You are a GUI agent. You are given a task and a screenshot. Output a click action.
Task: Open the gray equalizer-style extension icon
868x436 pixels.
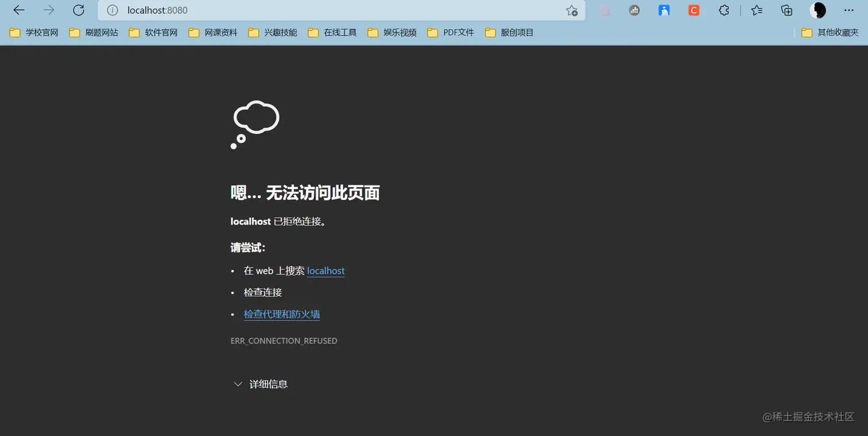[634, 10]
